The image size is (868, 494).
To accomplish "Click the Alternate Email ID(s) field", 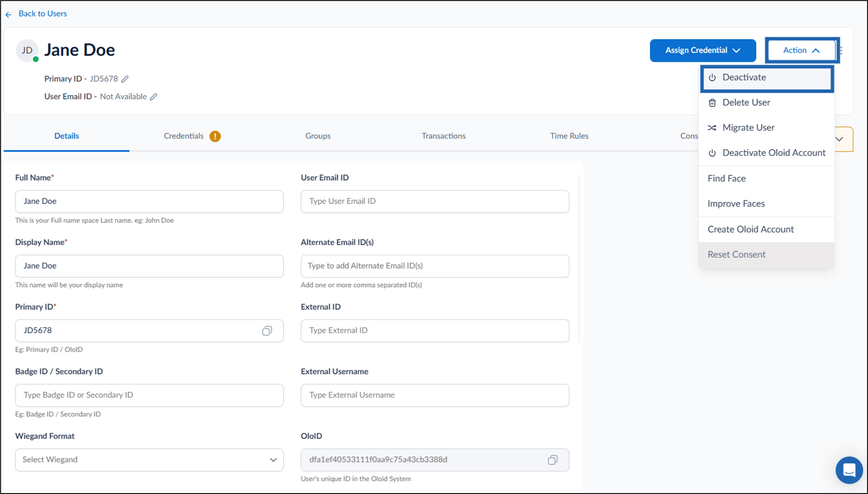I will [x=435, y=266].
